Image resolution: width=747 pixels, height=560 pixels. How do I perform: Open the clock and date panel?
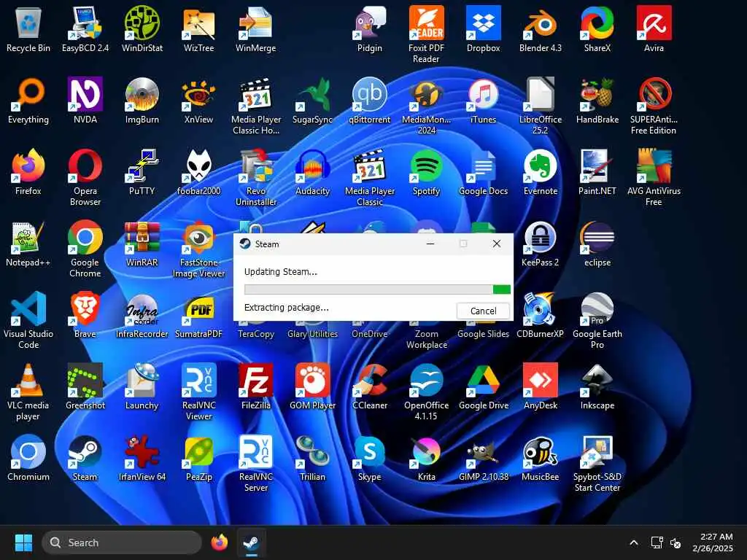coord(712,542)
